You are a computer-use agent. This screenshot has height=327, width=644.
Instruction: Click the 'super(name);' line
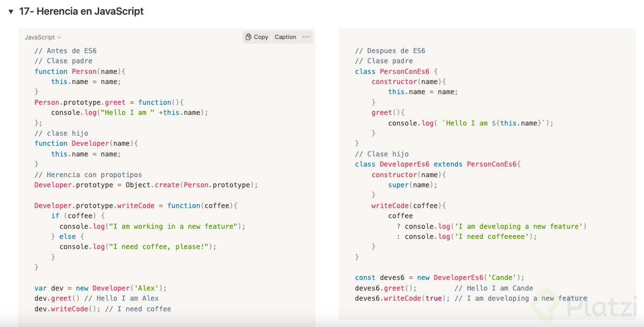(413, 185)
